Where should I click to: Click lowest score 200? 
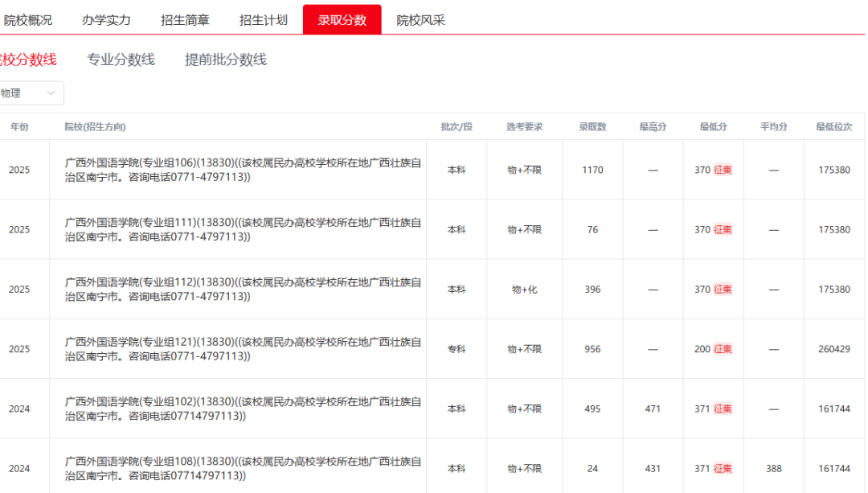click(702, 350)
